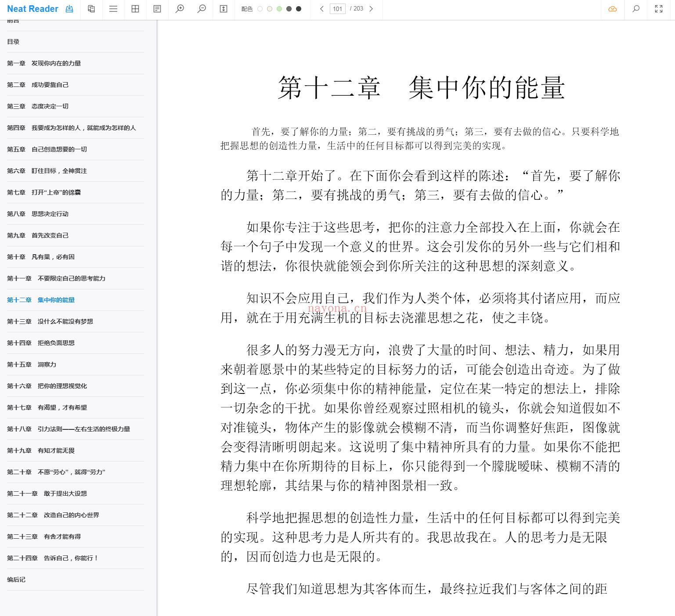Toggle the table of contents list icon
The width and height of the screenshot is (675, 616).
(x=113, y=9)
